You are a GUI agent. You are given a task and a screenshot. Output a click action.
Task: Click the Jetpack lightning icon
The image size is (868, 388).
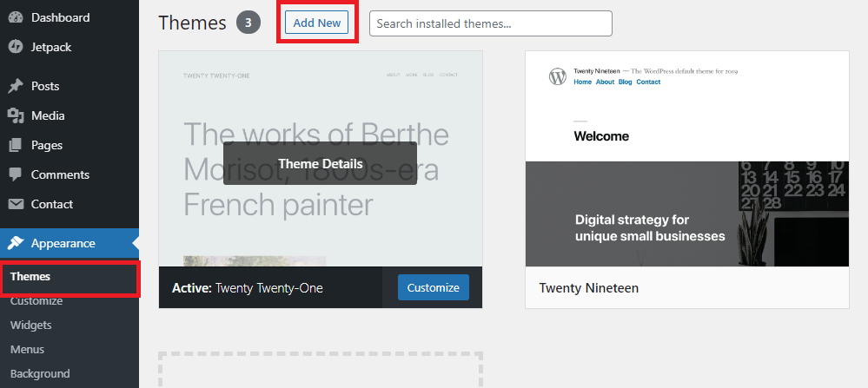pos(16,47)
